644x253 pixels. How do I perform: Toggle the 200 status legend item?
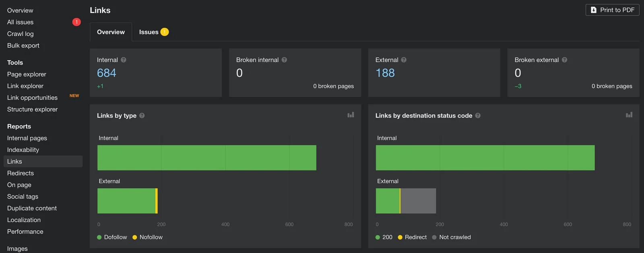(384, 237)
